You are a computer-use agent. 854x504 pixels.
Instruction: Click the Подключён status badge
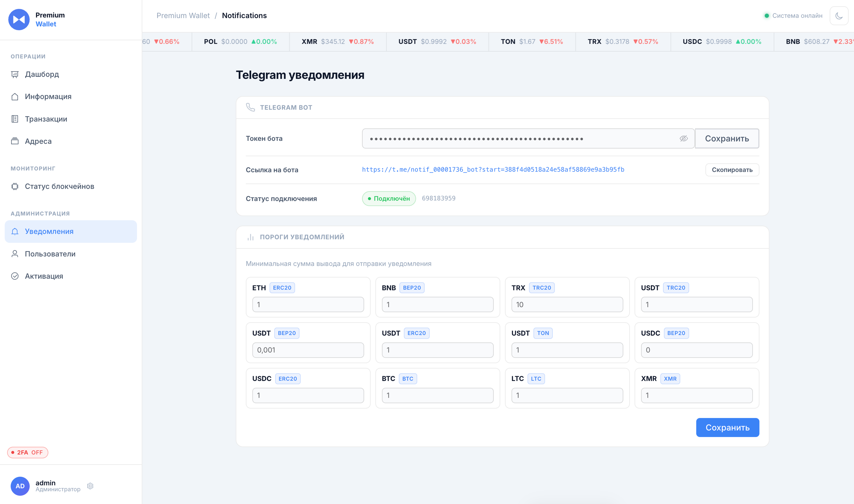click(x=389, y=198)
